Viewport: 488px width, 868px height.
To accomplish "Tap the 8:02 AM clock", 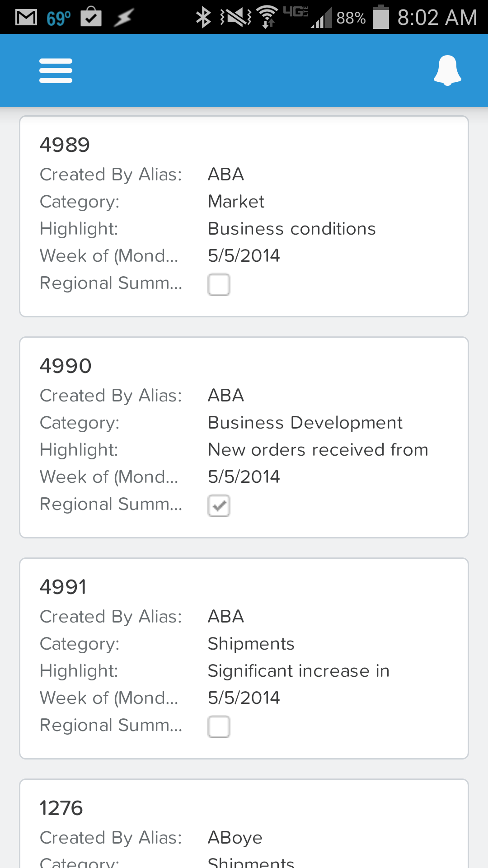I will coord(437,18).
